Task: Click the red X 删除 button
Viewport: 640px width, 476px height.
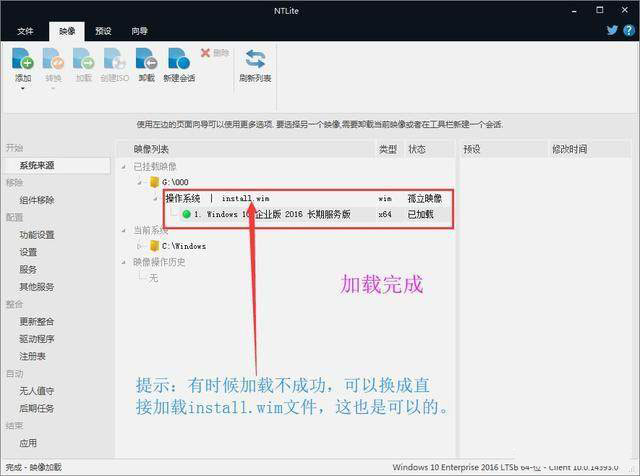Action: 215,53
